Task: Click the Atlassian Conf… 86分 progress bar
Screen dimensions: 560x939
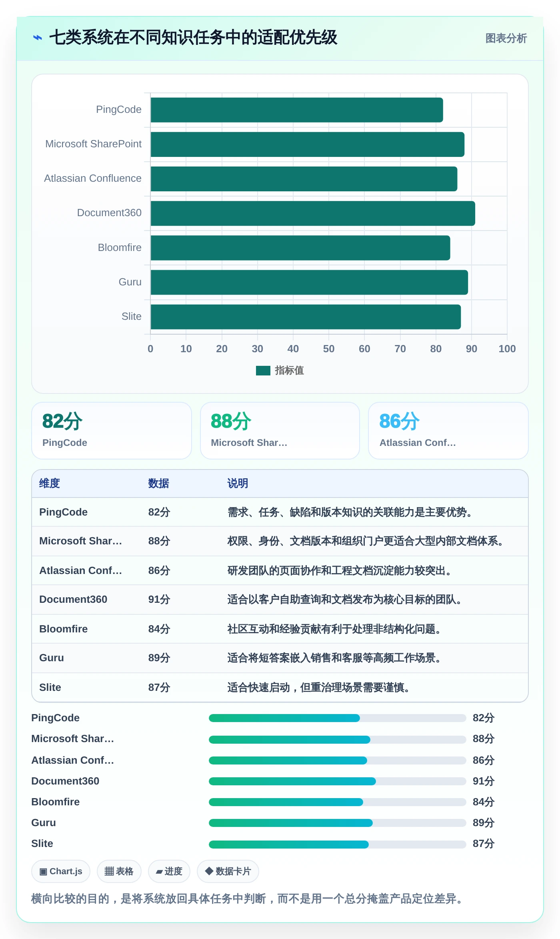Action: point(337,760)
